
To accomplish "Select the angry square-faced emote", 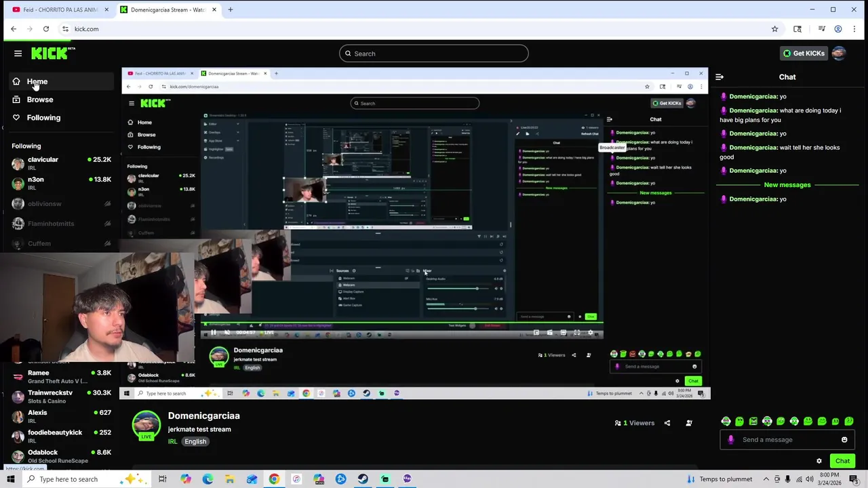I will pyautogui.click(x=753, y=422).
